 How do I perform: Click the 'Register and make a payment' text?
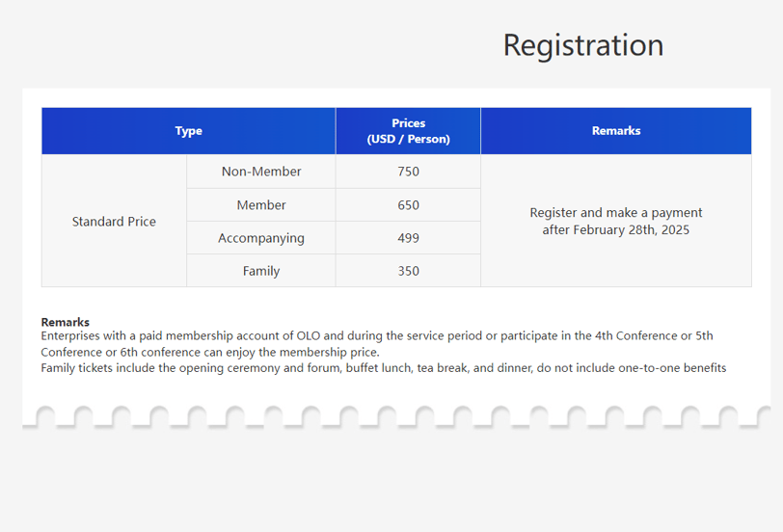pyautogui.click(x=615, y=213)
